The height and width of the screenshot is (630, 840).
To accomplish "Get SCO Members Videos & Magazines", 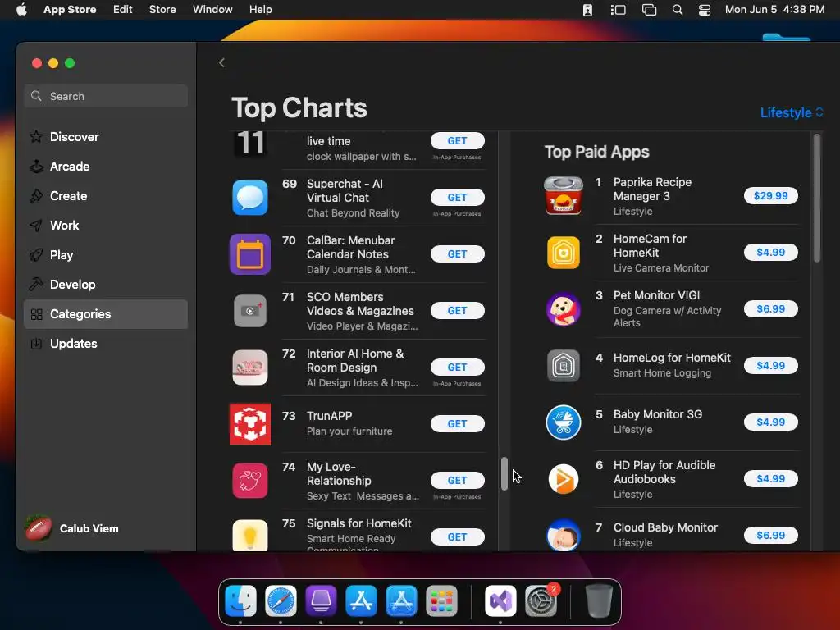I will click(x=457, y=311).
